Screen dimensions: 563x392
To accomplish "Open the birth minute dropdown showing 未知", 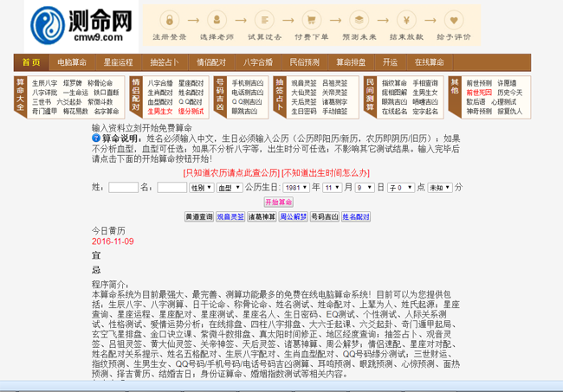I will [x=439, y=188].
